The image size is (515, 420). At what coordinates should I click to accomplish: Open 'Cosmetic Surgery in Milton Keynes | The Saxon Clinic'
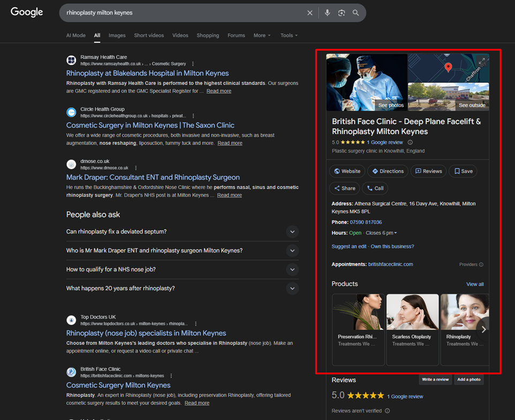pos(150,125)
